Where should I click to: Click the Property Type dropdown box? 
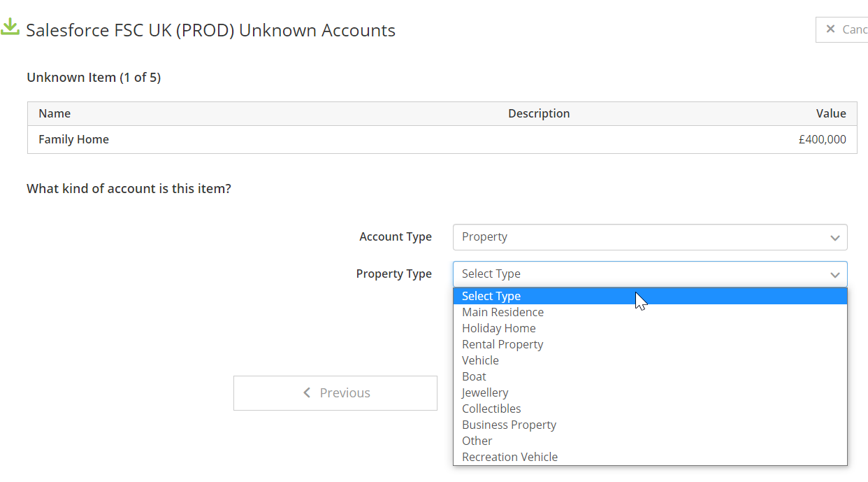650,274
